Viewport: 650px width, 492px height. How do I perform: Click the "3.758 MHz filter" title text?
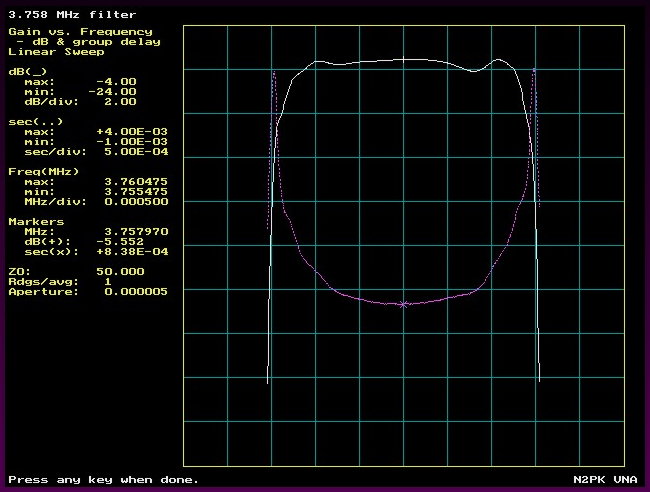tap(60, 12)
